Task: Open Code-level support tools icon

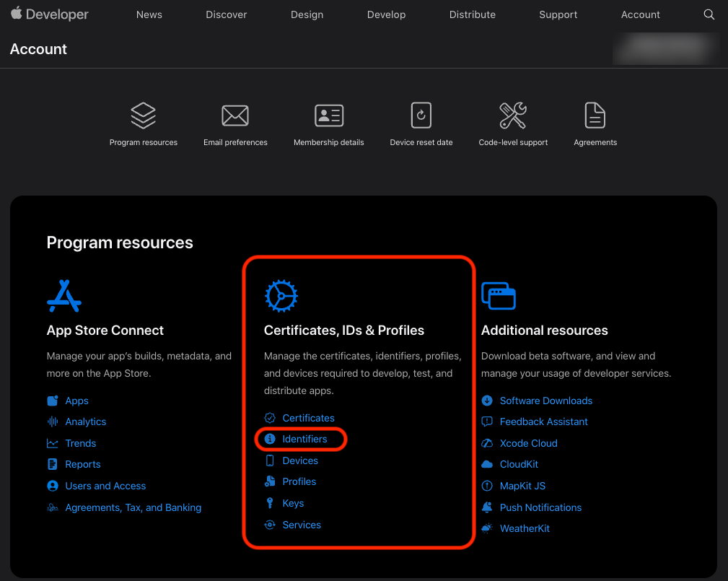Action: point(513,115)
